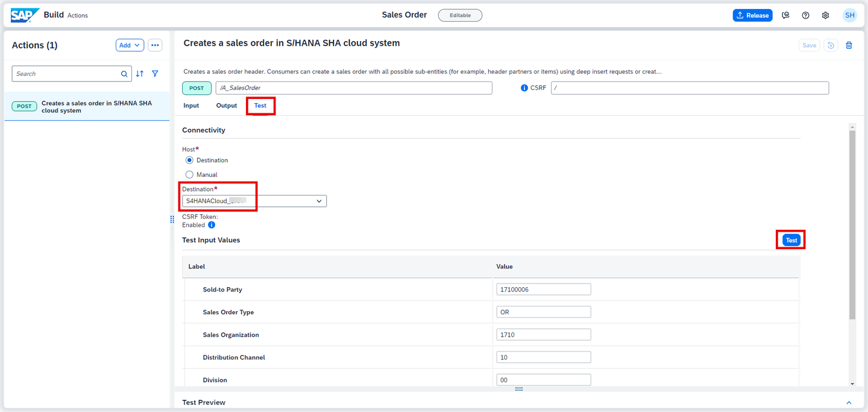Click the /A_SalesOrder path field
Image resolution: width=868 pixels, height=412 pixels.
tap(354, 88)
